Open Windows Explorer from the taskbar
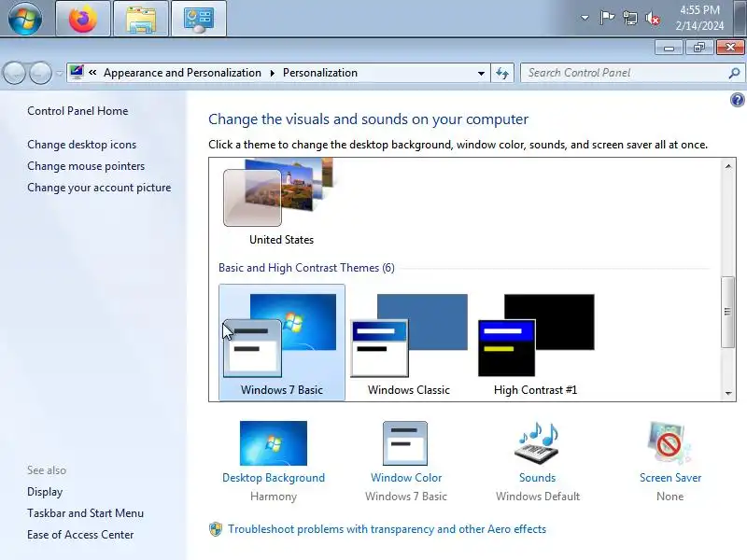The height and width of the screenshot is (560, 747). (x=141, y=19)
